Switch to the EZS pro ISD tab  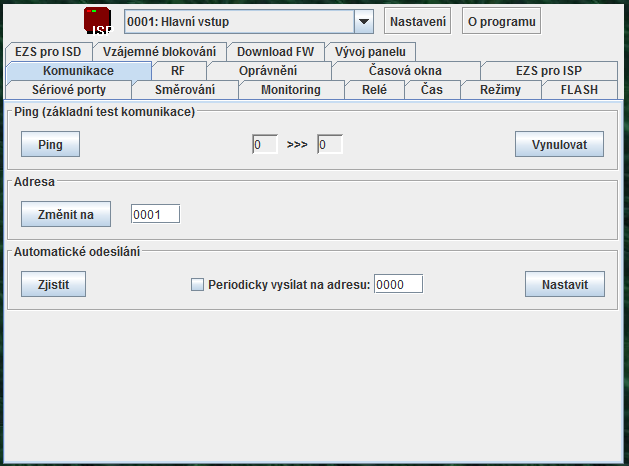point(47,52)
